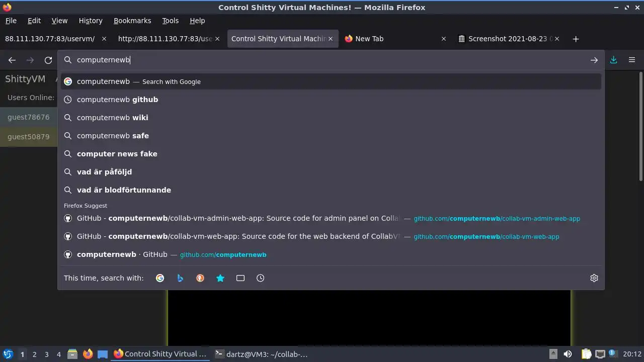The image size is (644, 362).
Task: Select 'computernewb — Search with Google' suggestion
Action: point(331,81)
